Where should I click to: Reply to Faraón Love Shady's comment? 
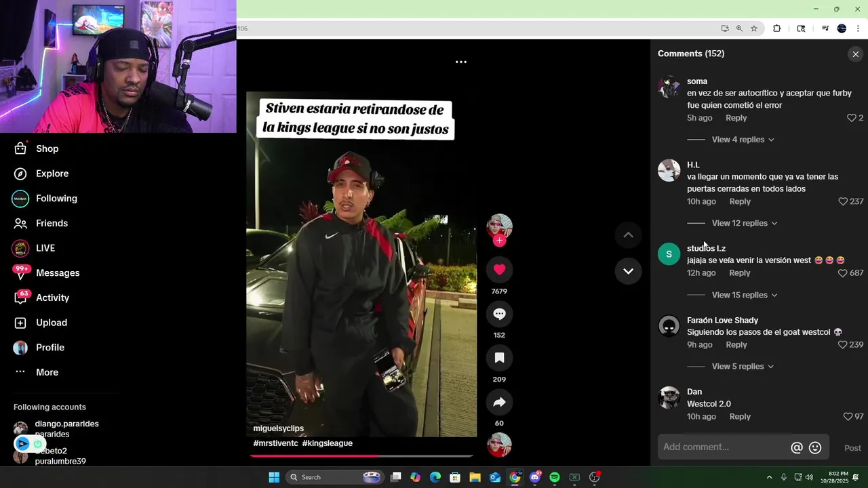tap(736, 344)
